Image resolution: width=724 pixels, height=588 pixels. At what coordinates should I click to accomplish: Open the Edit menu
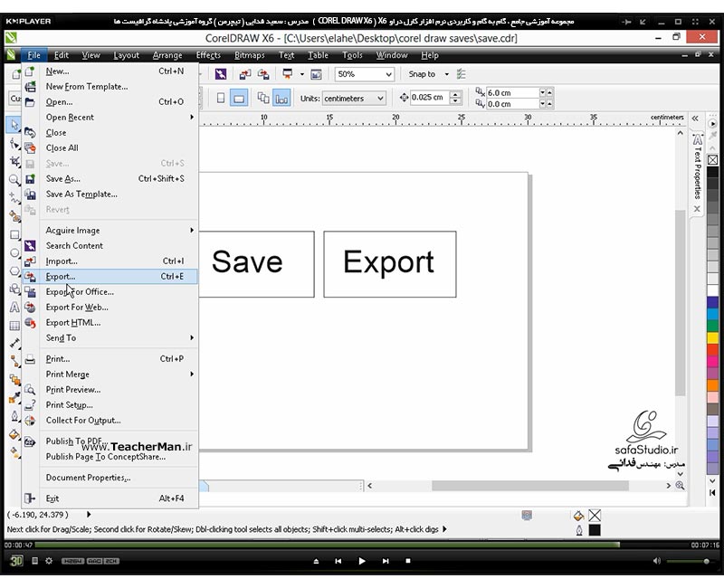(61, 55)
